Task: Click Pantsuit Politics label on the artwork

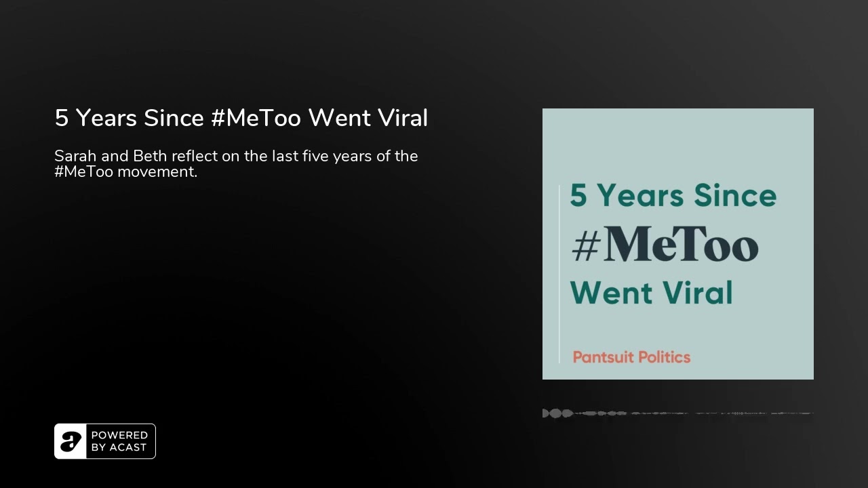Action: pyautogui.click(x=631, y=357)
